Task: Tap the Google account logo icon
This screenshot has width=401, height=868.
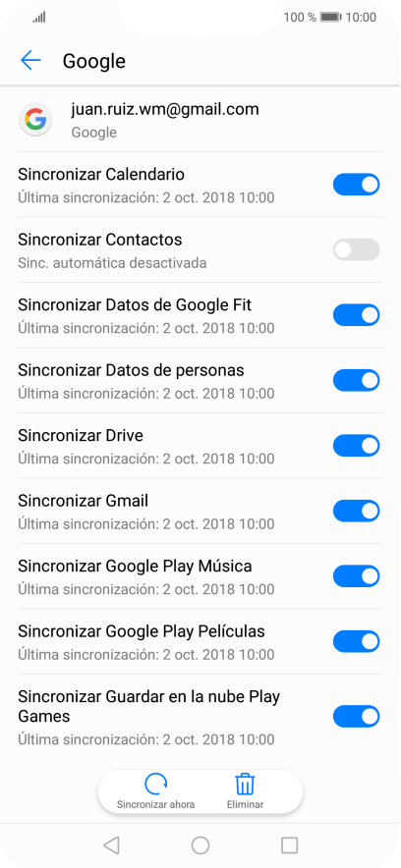Action: coord(36,119)
